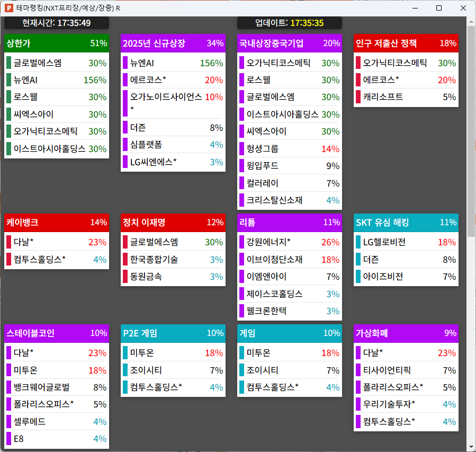Viewport: 476px width, 452px height.
Task: Click the 우리기술투자* row
Action: (x=406, y=404)
